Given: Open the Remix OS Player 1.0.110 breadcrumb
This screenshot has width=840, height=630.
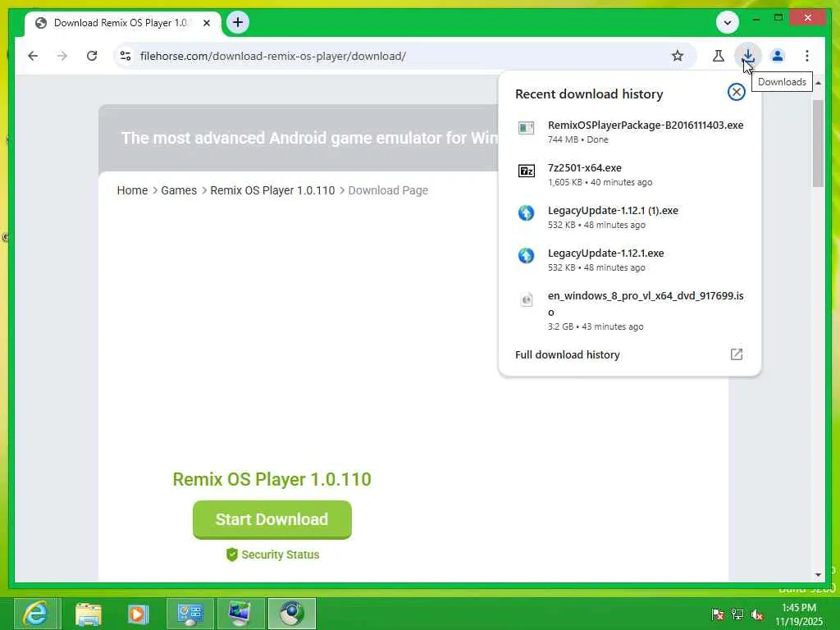Looking at the screenshot, I should point(272,190).
